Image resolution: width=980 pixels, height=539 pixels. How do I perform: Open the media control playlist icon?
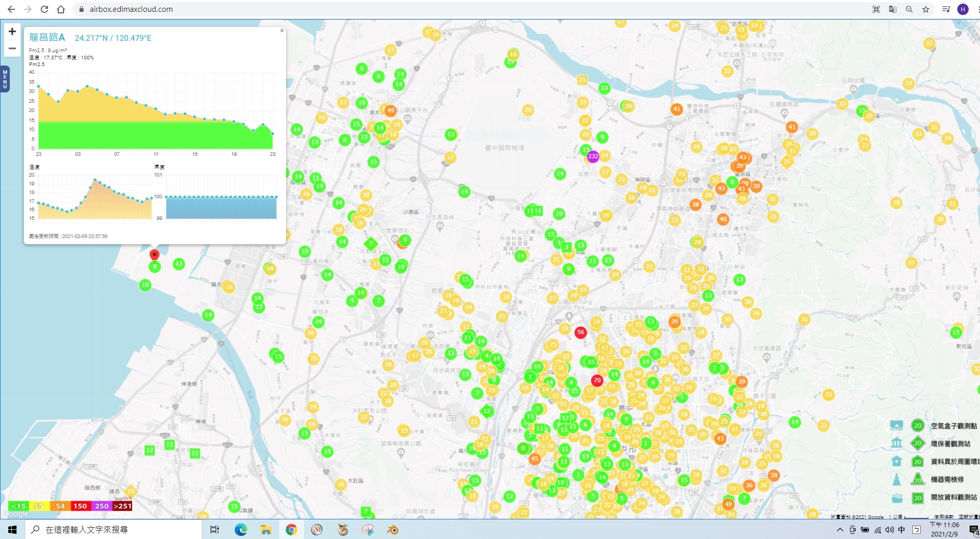pos(946,9)
